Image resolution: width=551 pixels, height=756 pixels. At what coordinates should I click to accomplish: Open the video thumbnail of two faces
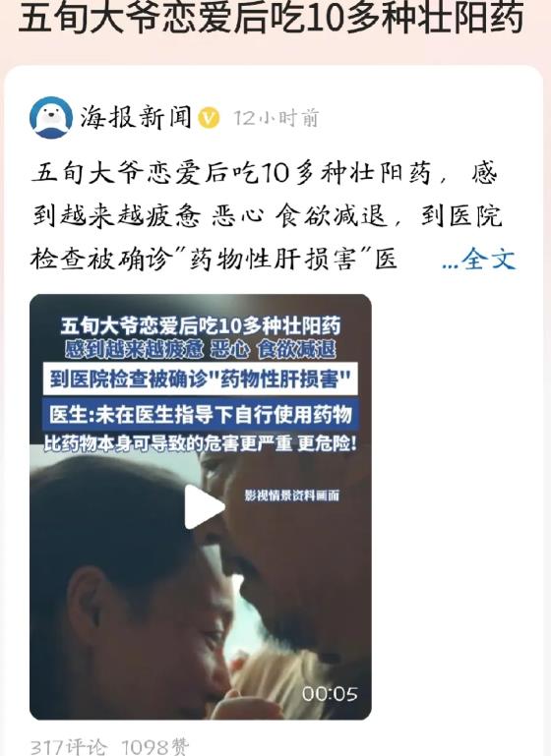(201, 506)
